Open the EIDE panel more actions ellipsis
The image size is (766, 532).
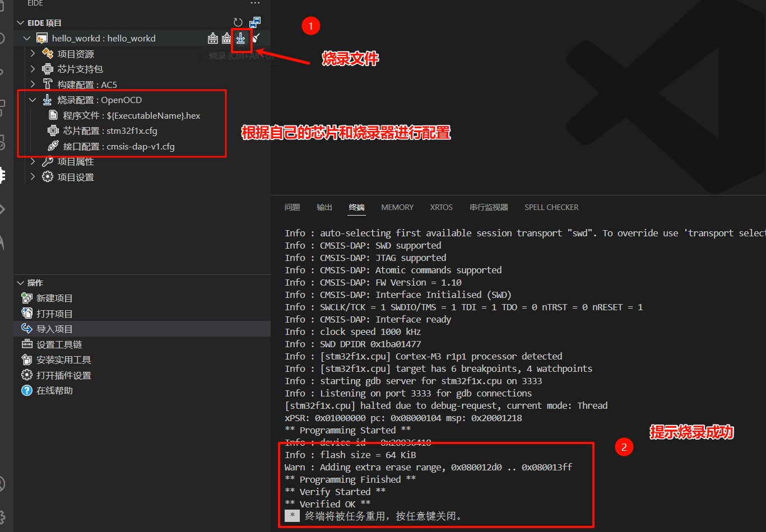pos(255,3)
